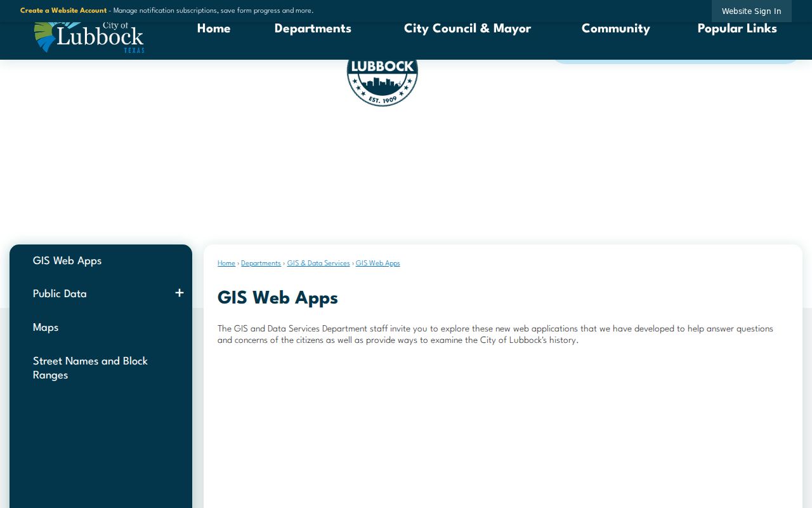
Task: Open the Home menu
Action: click(214, 29)
